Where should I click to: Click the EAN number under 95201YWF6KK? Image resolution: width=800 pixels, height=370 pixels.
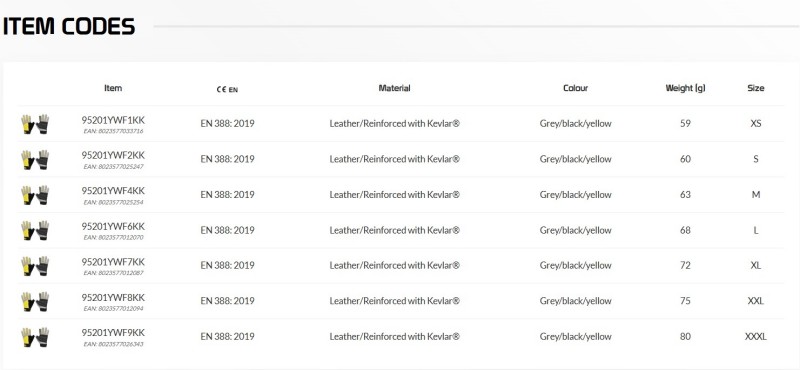(113, 237)
